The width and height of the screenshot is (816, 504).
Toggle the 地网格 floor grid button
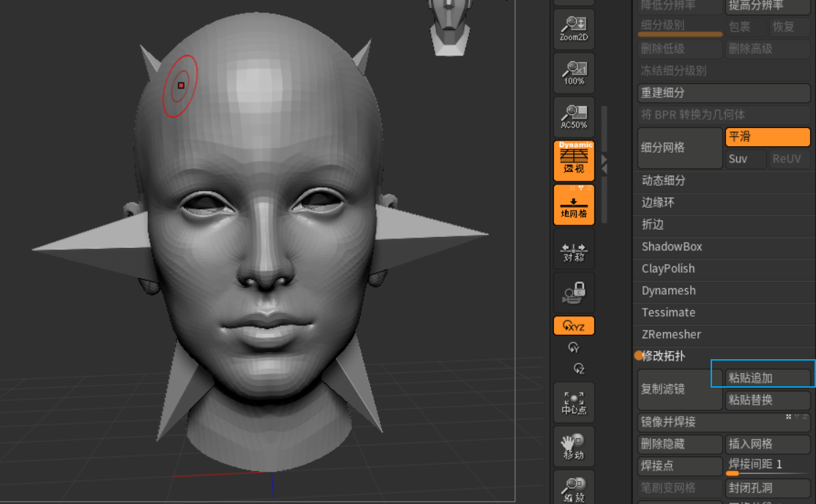(x=574, y=205)
